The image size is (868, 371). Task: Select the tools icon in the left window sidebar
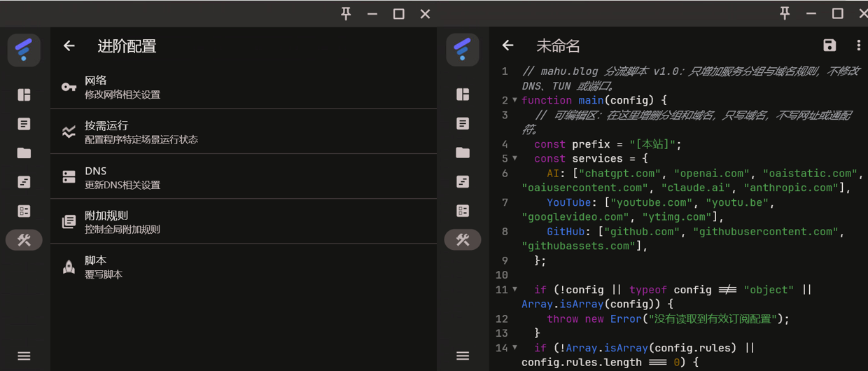(x=24, y=240)
